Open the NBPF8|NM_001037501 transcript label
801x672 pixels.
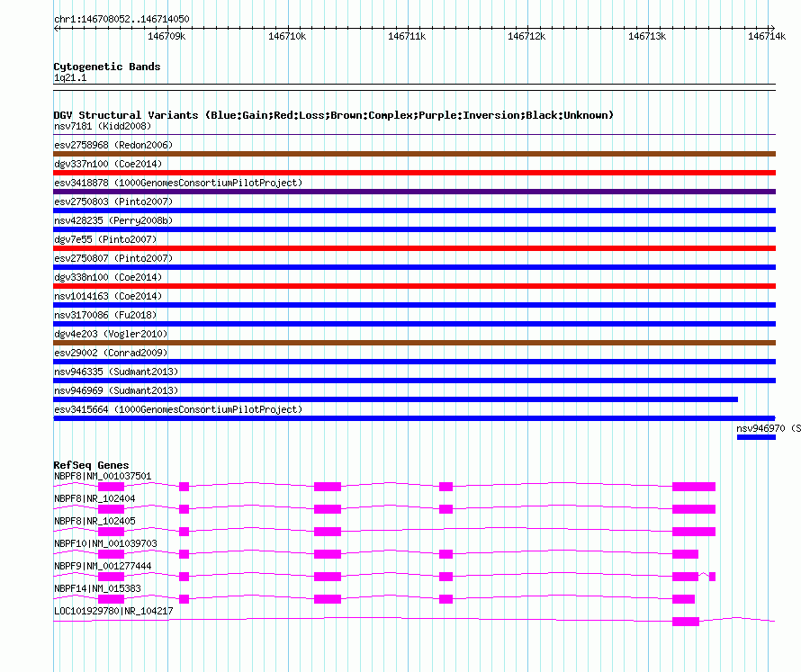pos(103,476)
